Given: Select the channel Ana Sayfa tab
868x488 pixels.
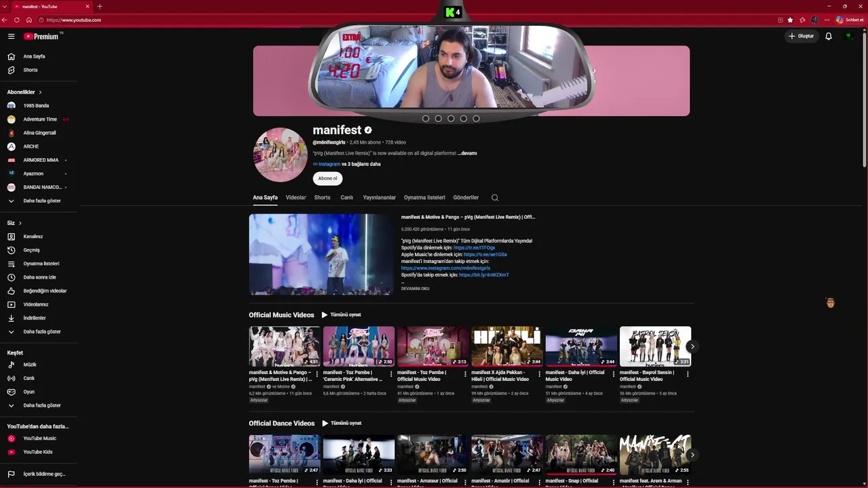Looking at the screenshot, I should [265, 198].
